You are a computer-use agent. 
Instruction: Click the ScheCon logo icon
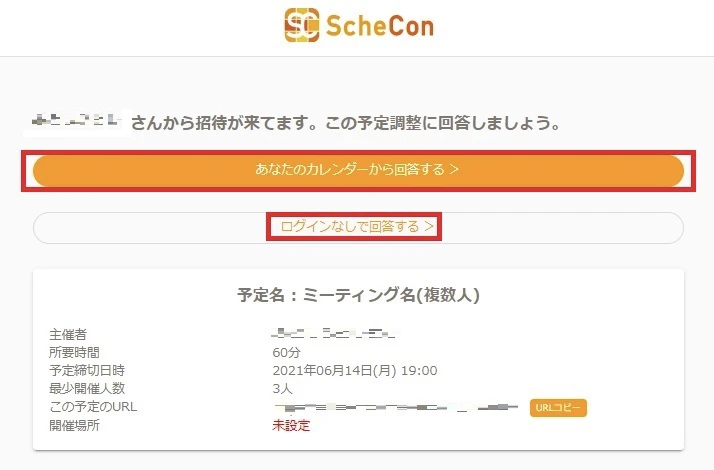click(x=301, y=24)
